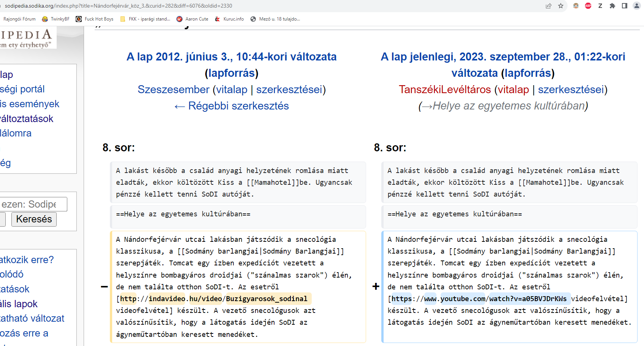644x346 pixels.
Task: Click the Keresés search button
Action: 34,219
